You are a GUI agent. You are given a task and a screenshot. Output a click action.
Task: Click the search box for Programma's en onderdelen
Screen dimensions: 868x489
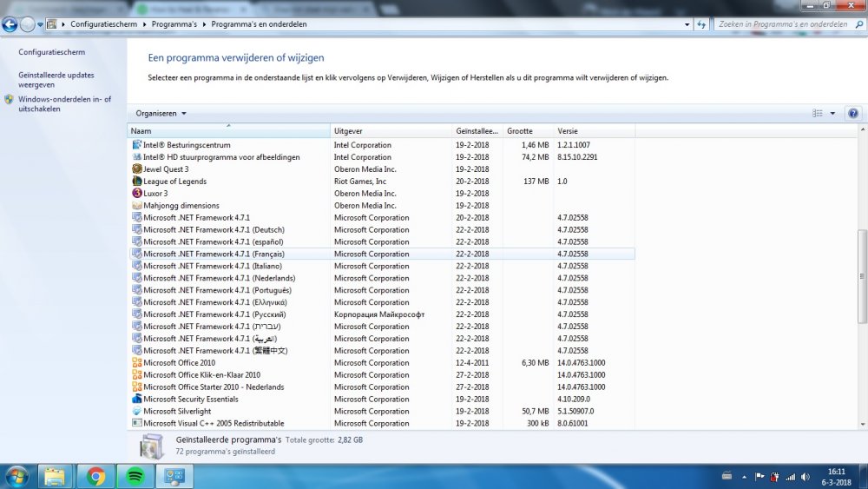781,24
